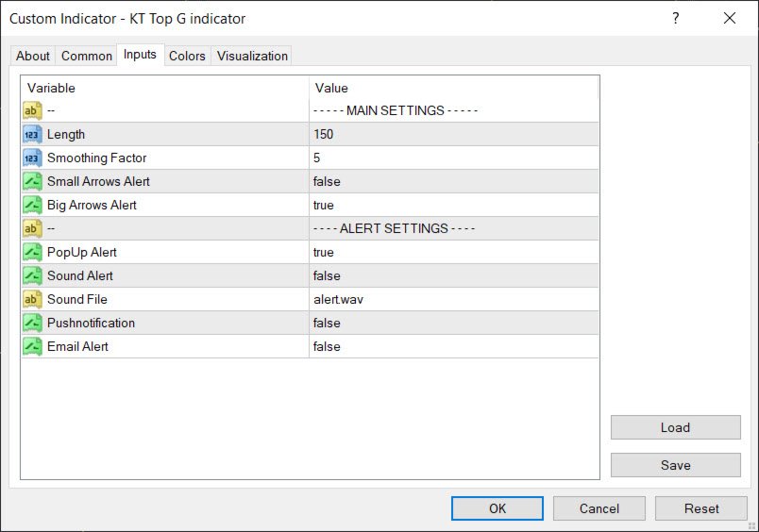Open the Visualization tab
759x532 pixels.
coord(252,56)
